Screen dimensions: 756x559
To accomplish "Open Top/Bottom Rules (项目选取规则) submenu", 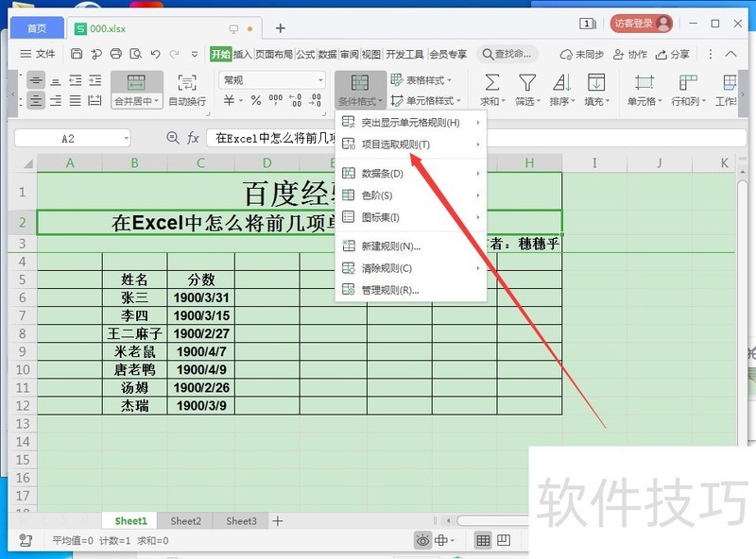I will pos(411,144).
